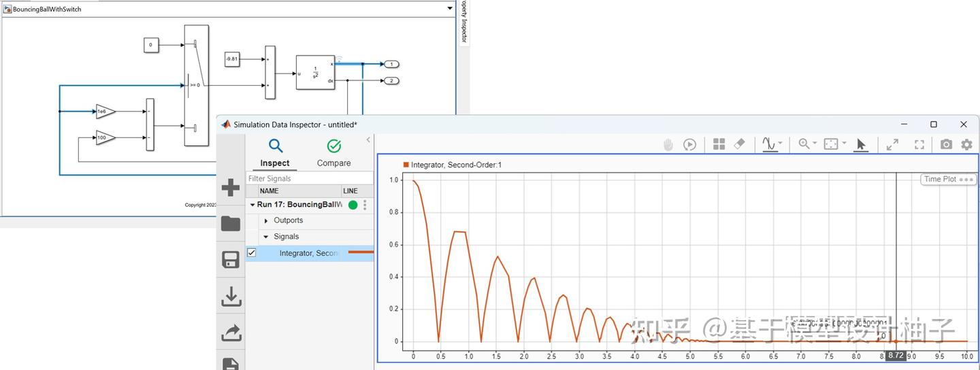Viewport: 980px width, 370px height.
Task: Click the diagonal-arrows expand plot icon
Action: pyautogui.click(x=892, y=144)
